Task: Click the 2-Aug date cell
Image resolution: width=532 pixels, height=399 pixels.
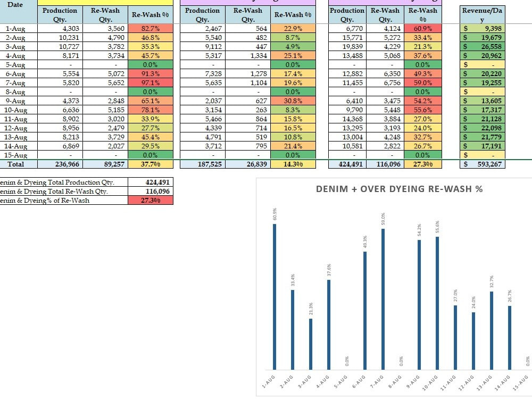Action: tap(18, 37)
